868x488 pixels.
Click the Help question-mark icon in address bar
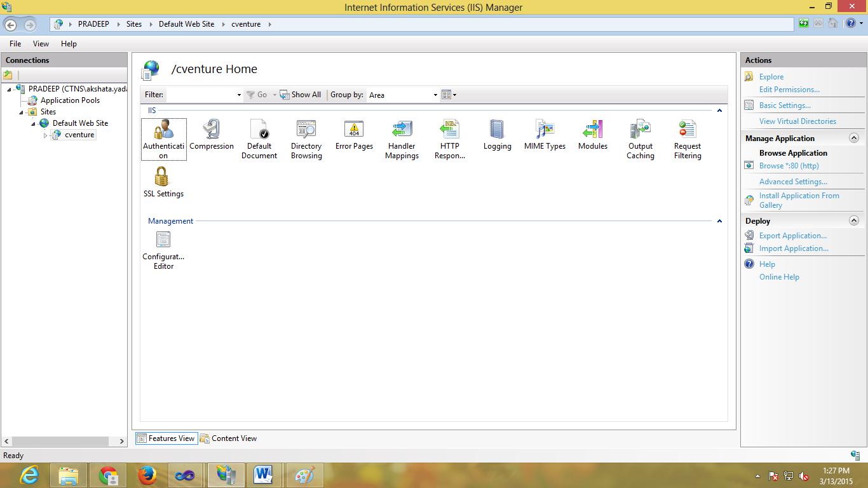pos(851,24)
